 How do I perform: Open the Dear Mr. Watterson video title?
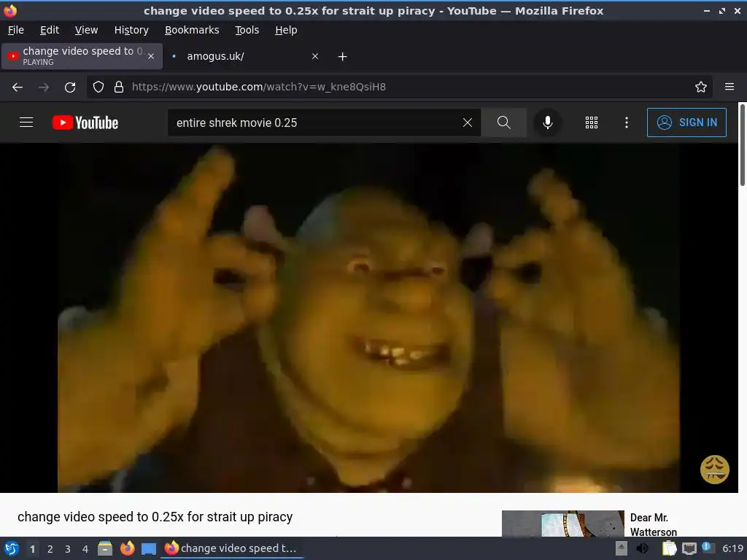[x=653, y=524]
